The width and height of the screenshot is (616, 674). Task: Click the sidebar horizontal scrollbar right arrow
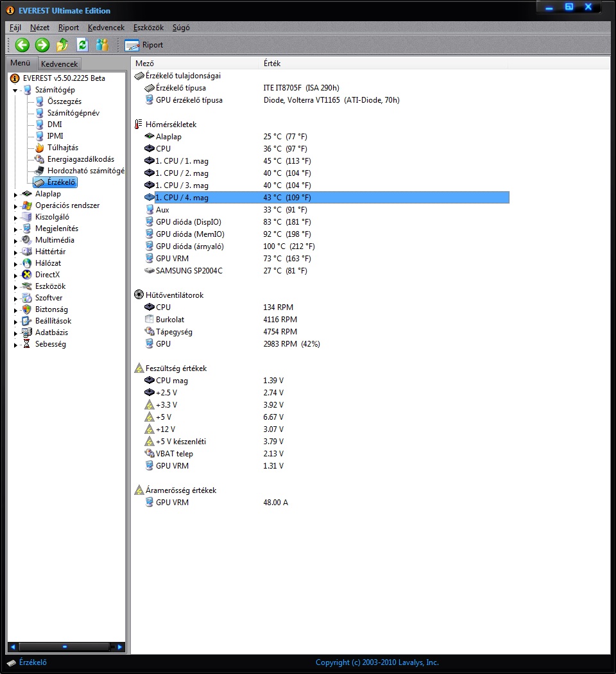(119, 646)
